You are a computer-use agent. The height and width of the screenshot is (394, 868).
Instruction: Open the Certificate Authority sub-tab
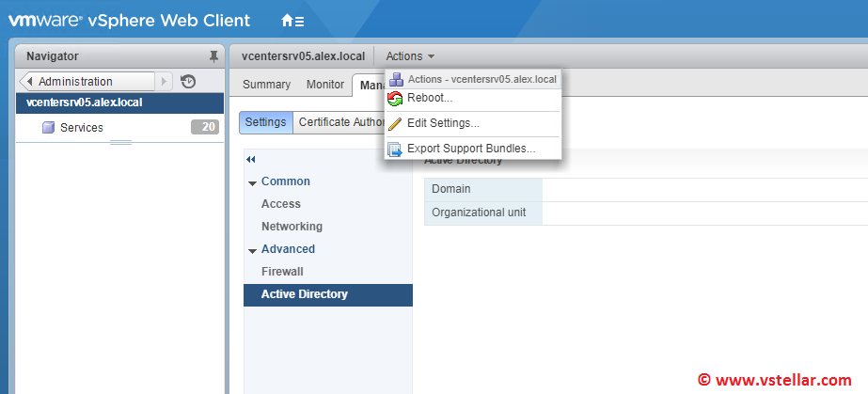click(340, 122)
